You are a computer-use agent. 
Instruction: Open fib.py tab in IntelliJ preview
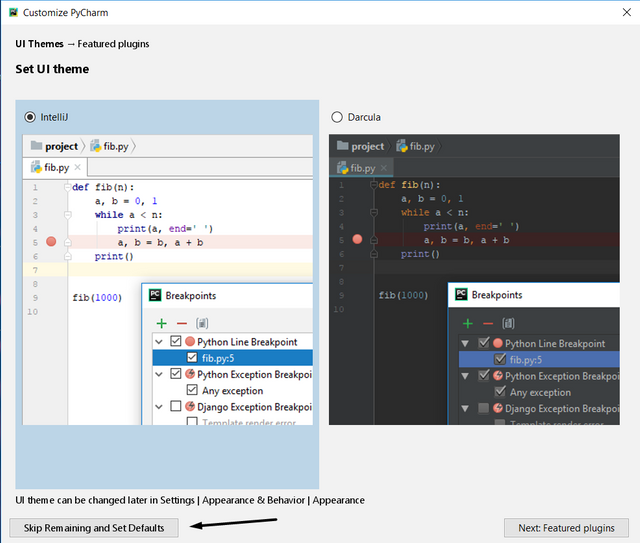click(55, 167)
